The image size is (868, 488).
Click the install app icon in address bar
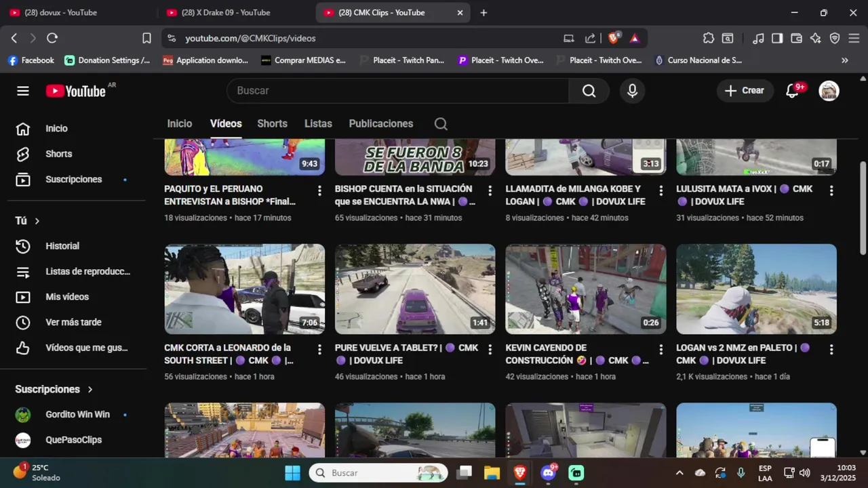coord(568,39)
